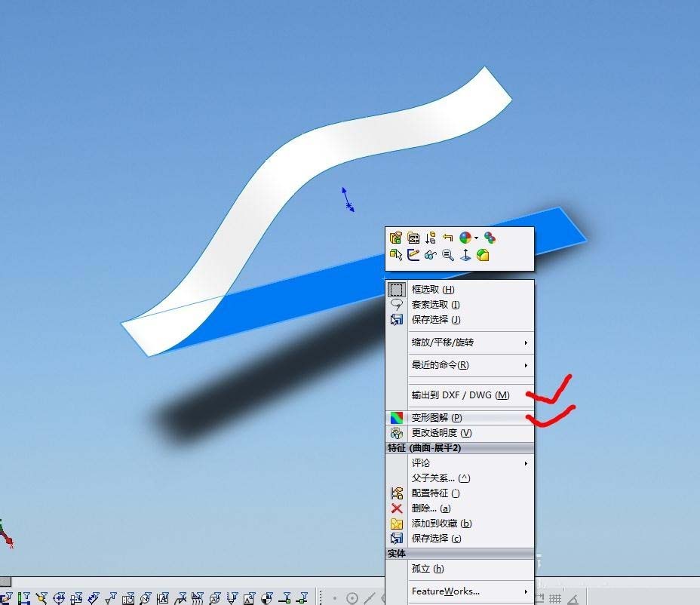Image resolution: width=700 pixels, height=605 pixels.
Task: Click the dimmed point snap icon
Action: 335,598
